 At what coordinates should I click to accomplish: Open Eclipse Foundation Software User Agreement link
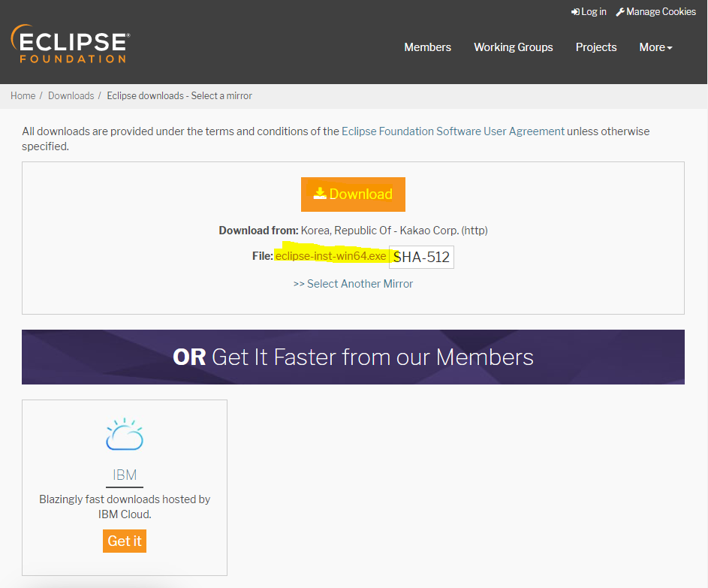pos(453,131)
